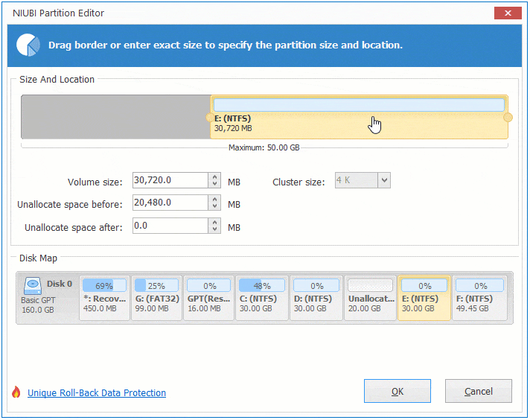Increase Unallocate space after with up arrow
This screenshot has height=420, width=530.
pyautogui.click(x=215, y=222)
